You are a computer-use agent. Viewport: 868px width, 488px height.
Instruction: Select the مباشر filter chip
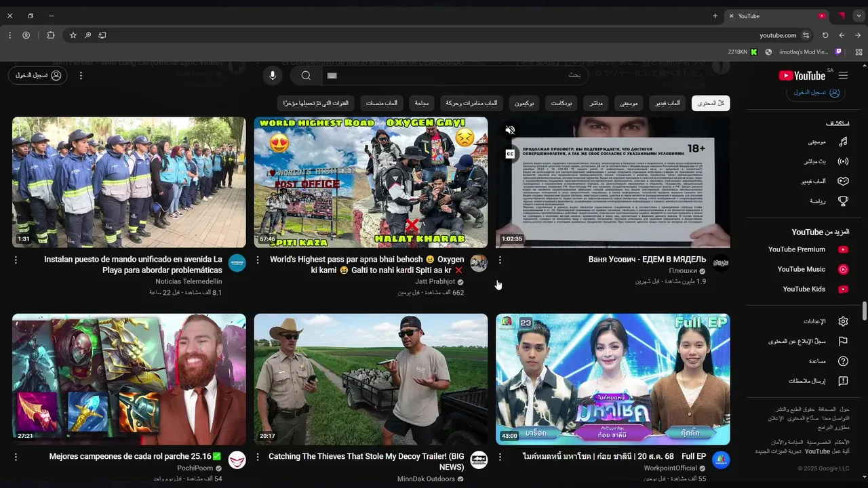coord(596,103)
